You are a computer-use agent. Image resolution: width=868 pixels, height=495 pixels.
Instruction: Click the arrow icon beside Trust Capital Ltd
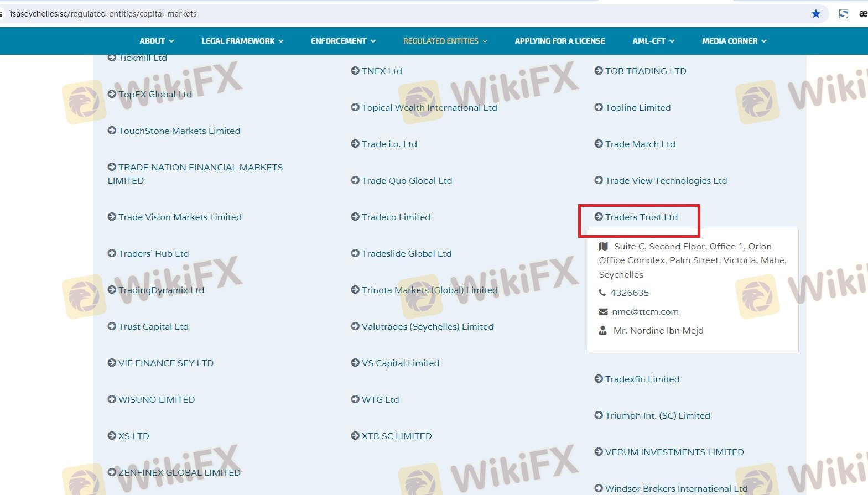click(x=112, y=326)
